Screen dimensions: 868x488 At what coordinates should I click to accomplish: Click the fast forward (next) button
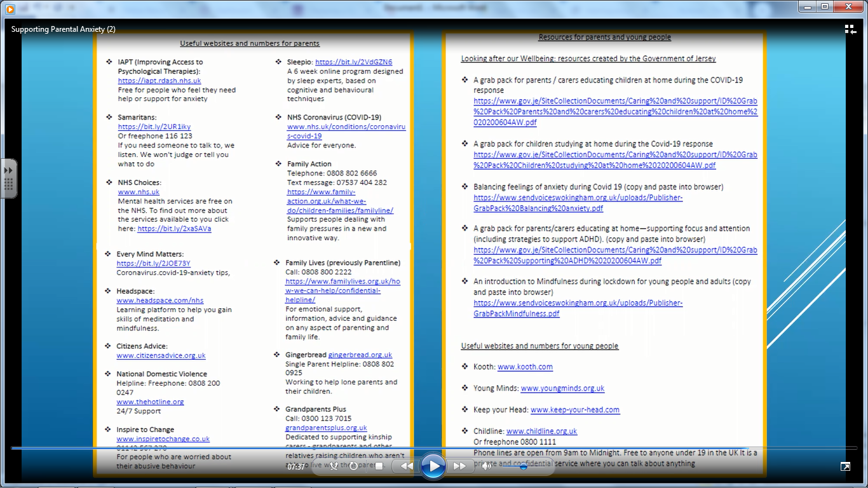click(x=459, y=466)
